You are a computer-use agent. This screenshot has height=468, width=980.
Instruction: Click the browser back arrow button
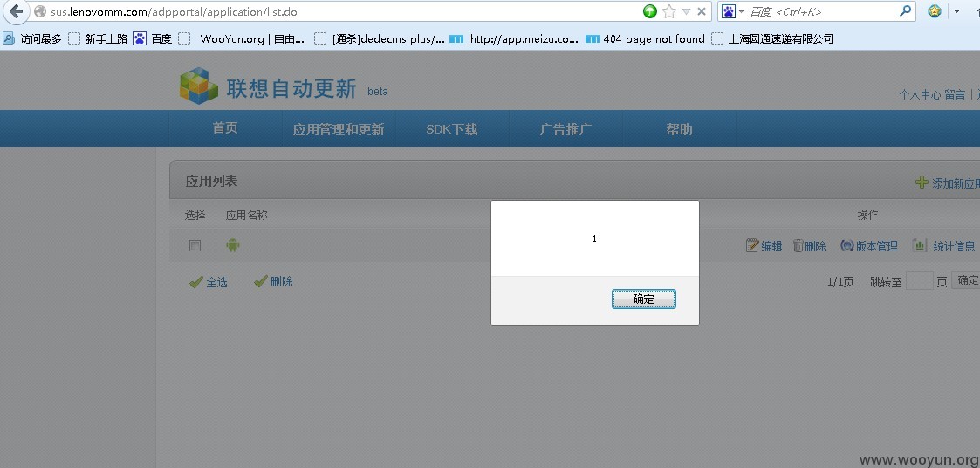click(x=16, y=11)
